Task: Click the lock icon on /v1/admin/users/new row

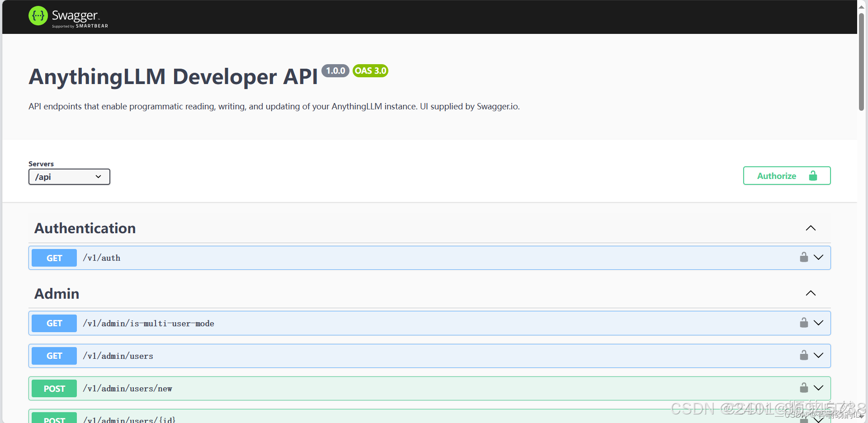Action: click(804, 388)
